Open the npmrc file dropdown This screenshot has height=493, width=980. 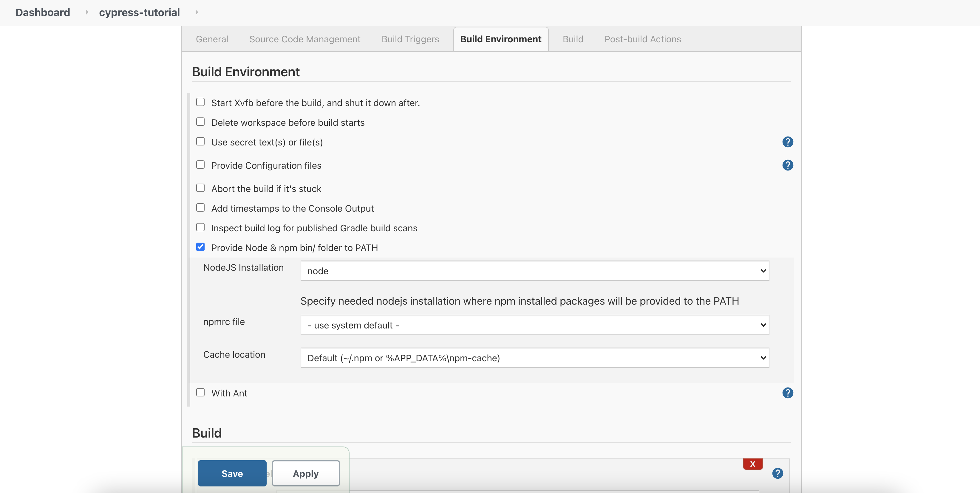[x=534, y=325]
